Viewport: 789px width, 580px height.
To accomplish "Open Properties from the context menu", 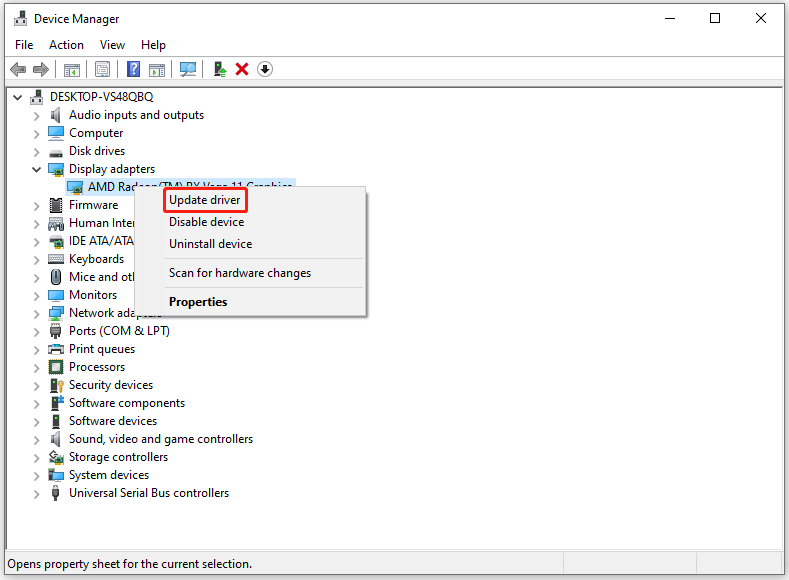I will (198, 302).
